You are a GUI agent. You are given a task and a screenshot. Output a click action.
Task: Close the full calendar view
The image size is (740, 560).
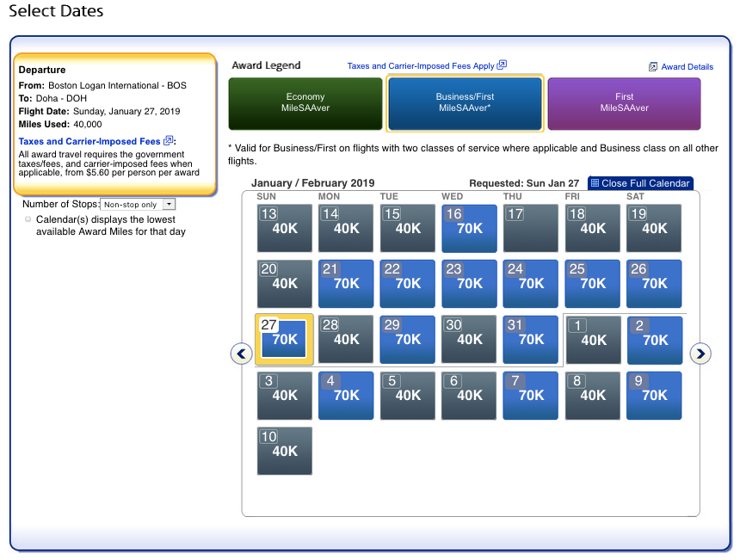pyautogui.click(x=644, y=183)
